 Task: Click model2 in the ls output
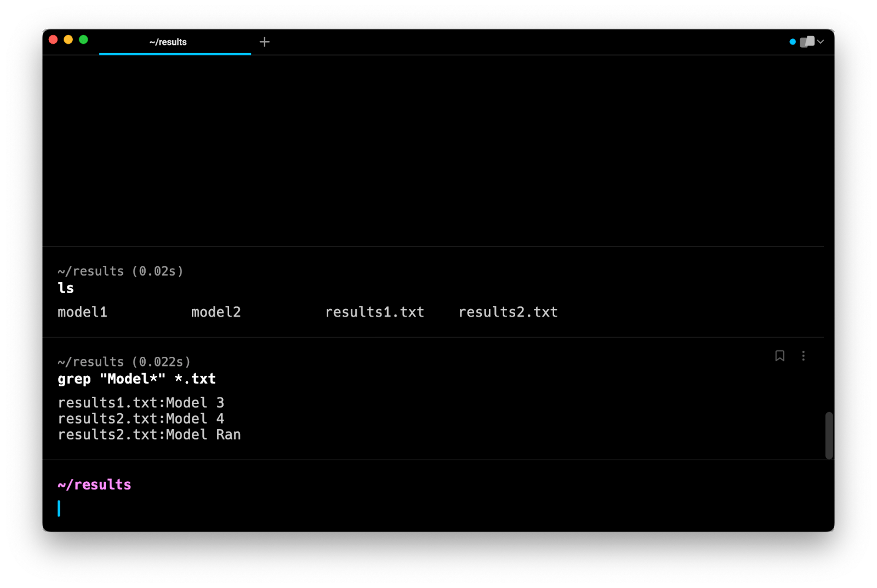216,312
